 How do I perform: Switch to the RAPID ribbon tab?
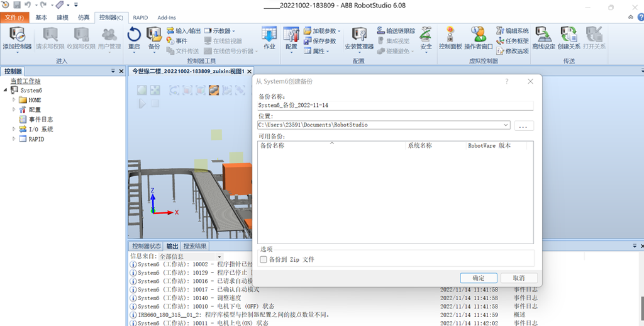pyautogui.click(x=140, y=18)
